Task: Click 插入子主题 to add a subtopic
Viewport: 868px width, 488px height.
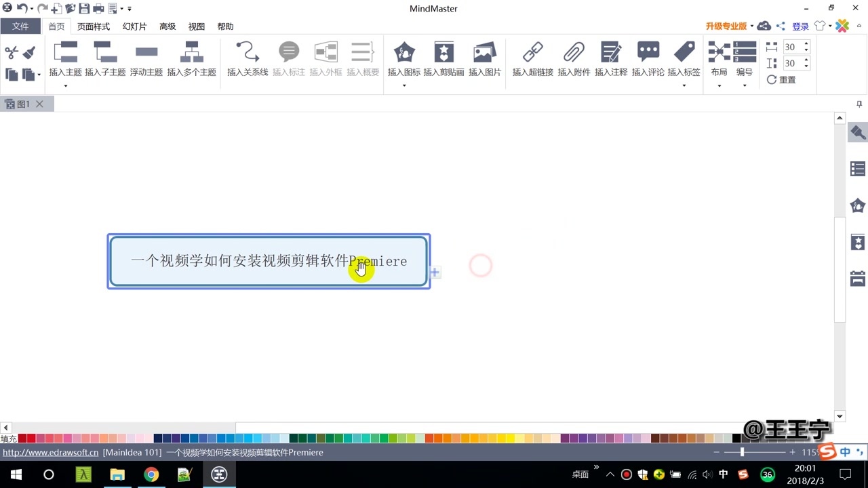Action: (105, 59)
